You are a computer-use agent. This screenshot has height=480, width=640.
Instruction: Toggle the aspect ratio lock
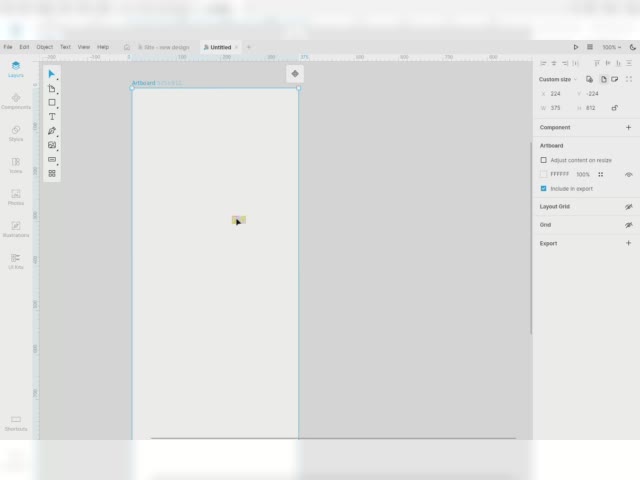(x=614, y=108)
